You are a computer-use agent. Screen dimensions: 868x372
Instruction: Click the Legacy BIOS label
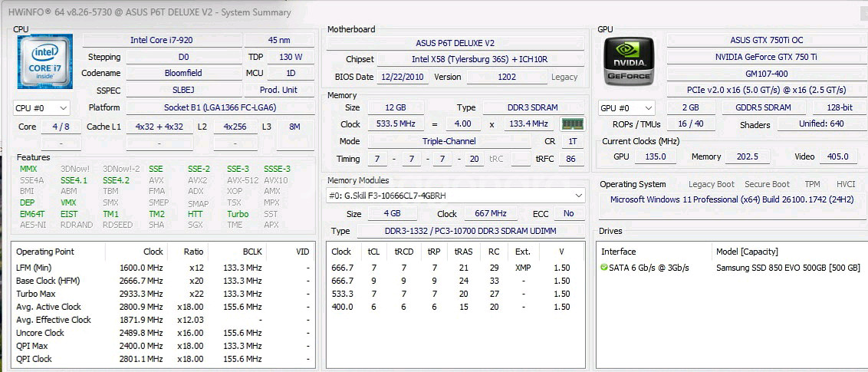tap(564, 77)
